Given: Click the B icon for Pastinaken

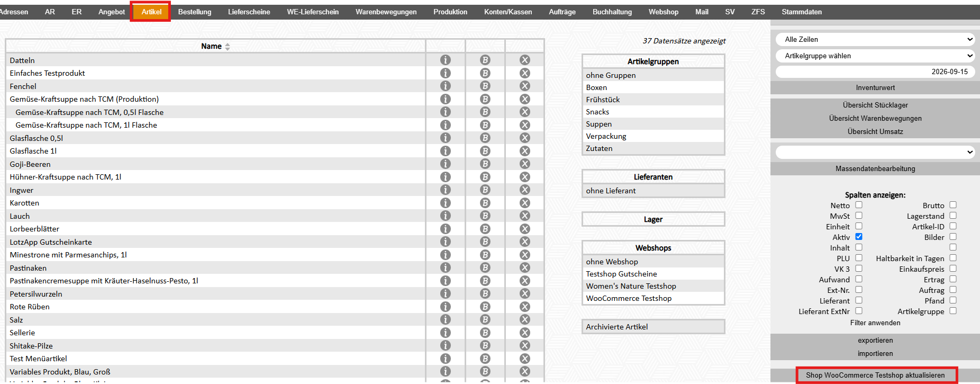Looking at the screenshot, I should point(485,267).
